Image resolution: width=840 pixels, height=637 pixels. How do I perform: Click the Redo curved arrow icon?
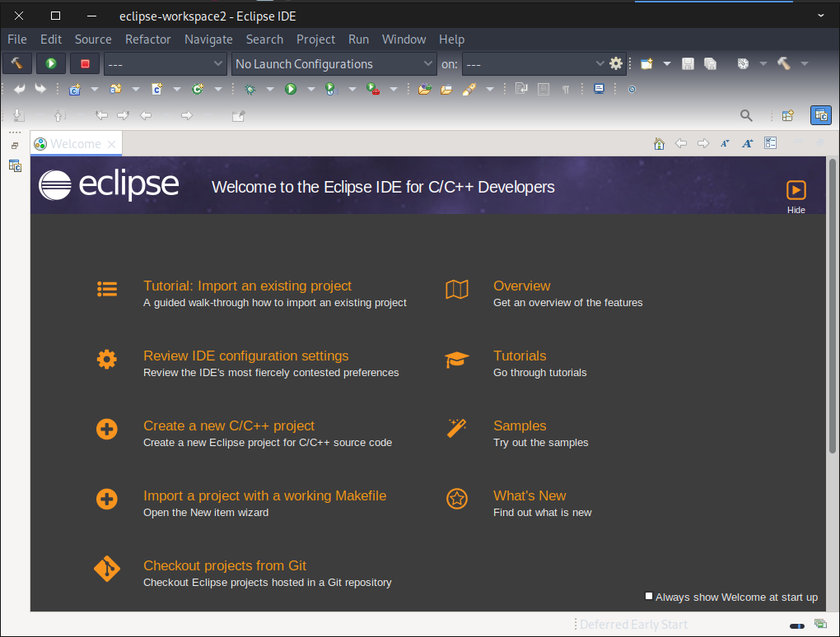pyautogui.click(x=40, y=89)
